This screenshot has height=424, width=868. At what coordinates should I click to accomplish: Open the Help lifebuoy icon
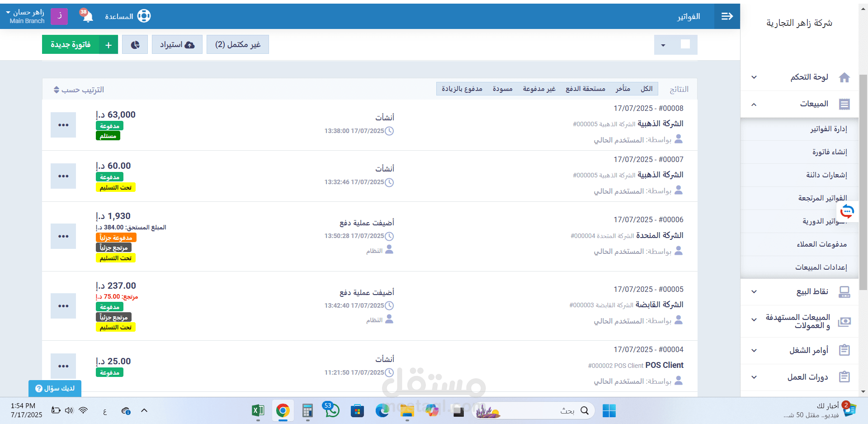pos(144,16)
